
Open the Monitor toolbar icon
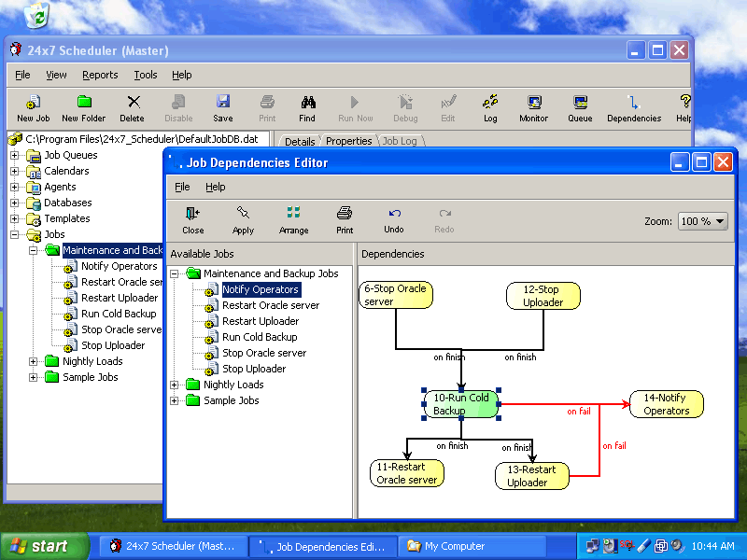point(533,102)
